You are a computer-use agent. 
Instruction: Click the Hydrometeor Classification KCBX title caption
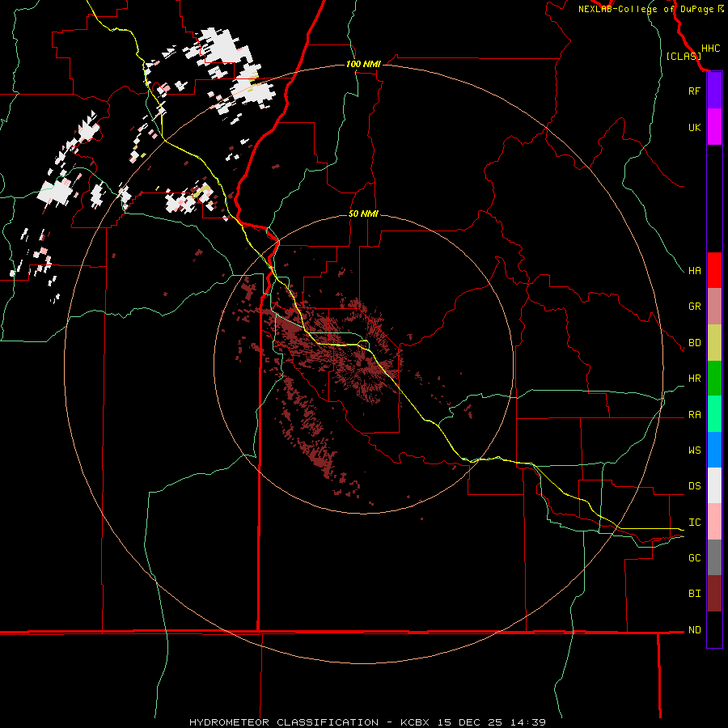click(x=367, y=722)
